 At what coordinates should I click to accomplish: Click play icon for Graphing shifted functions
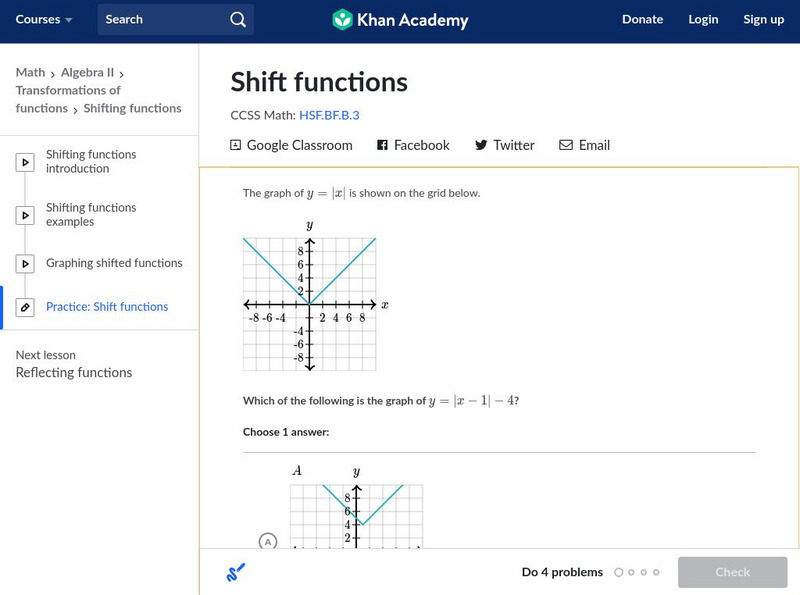tap(26, 264)
